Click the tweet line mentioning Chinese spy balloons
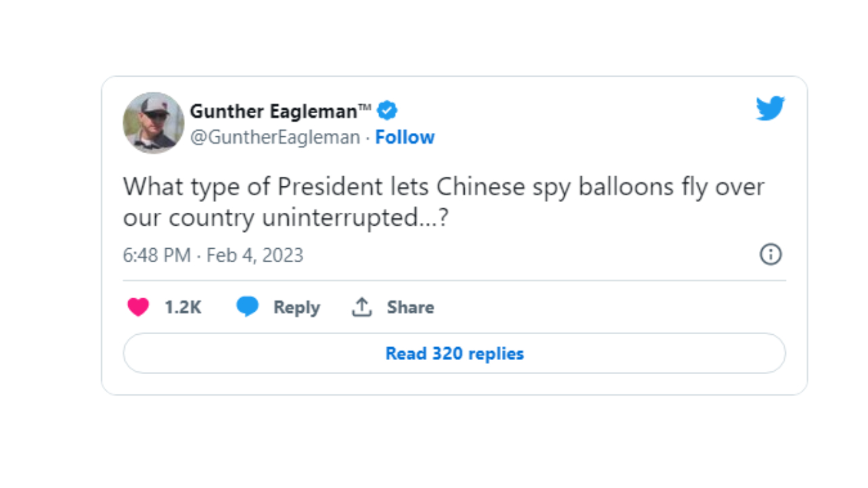Screen dimensions: 868x488 coord(443,187)
